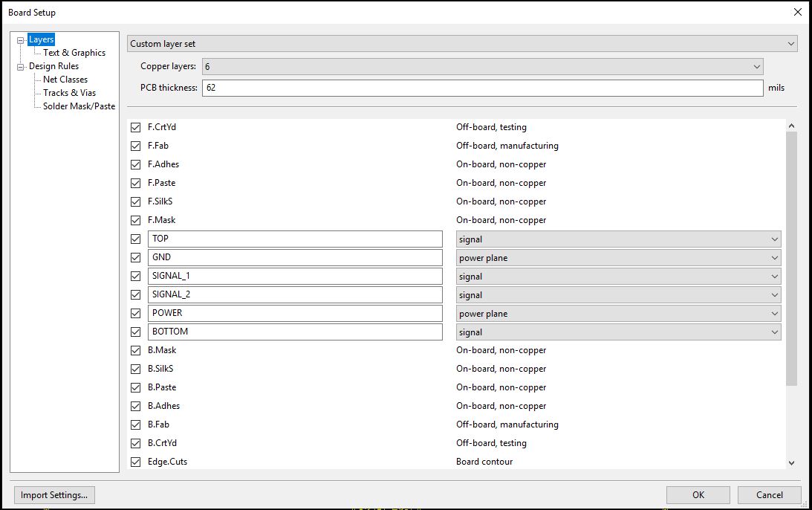Click the Import Settings button

(x=54, y=495)
